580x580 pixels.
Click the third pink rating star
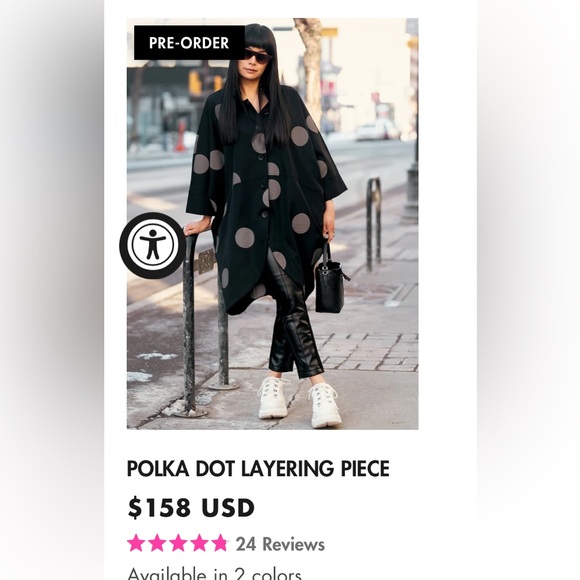click(178, 543)
